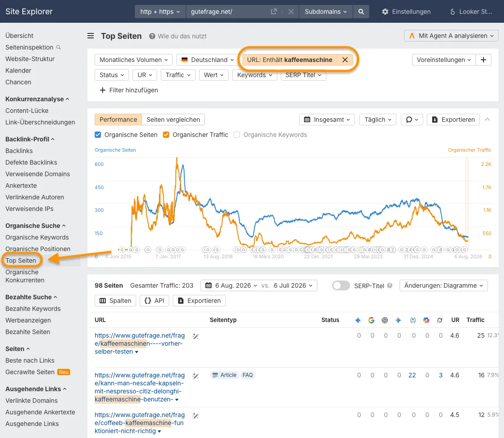
Task: Add a new preset with plus button
Action: [x=483, y=60]
